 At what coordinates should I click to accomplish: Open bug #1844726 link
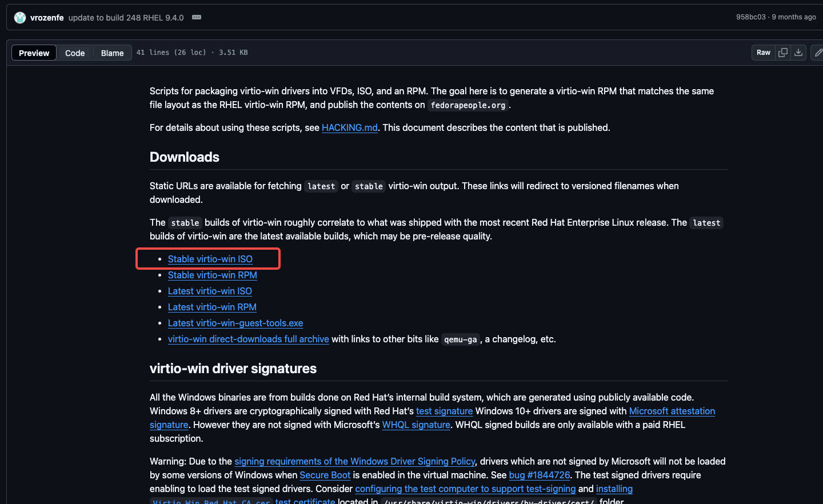539,475
